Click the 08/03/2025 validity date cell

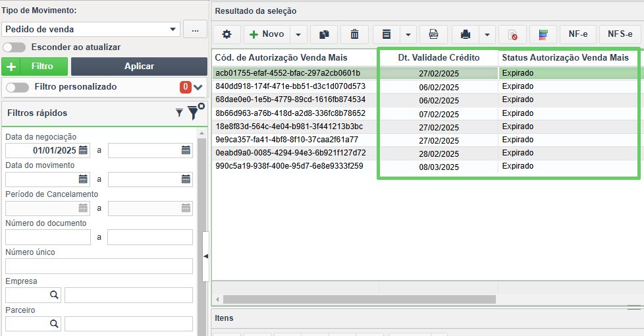point(439,167)
